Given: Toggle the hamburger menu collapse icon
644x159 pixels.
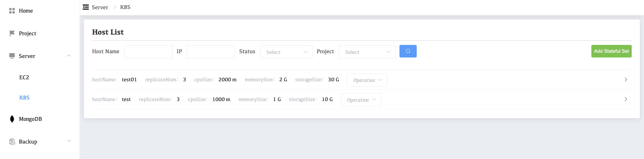Looking at the screenshot, I should 86,7.
